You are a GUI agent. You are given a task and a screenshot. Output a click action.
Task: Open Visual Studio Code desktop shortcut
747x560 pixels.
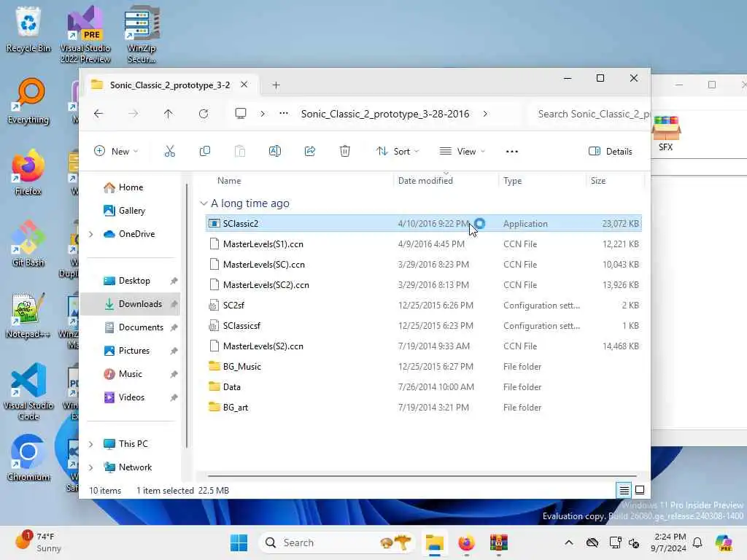(x=28, y=392)
